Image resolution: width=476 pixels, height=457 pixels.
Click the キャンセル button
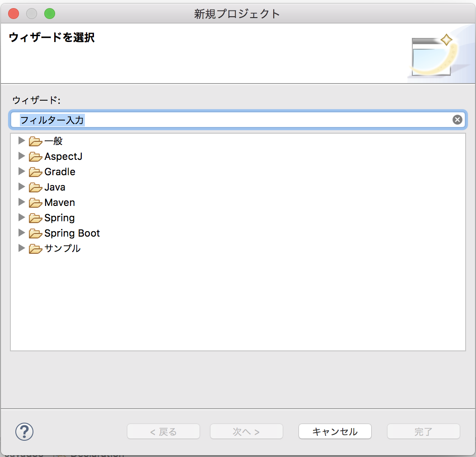tap(335, 432)
